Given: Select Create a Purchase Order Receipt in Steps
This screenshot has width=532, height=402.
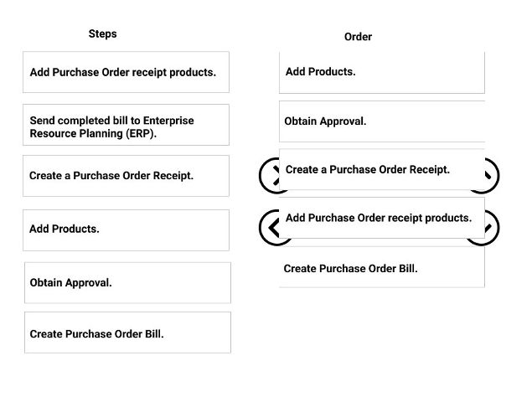Looking at the screenshot, I should click(126, 176).
